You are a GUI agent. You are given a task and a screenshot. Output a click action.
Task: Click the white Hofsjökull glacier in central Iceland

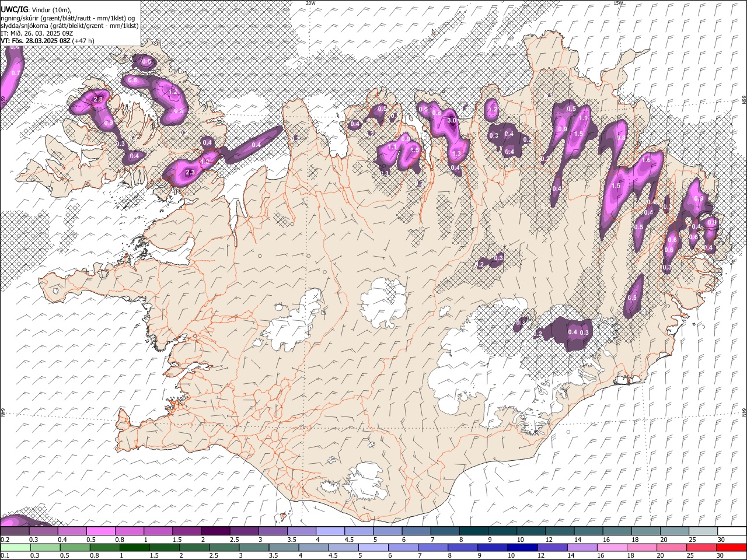point(383,302)
